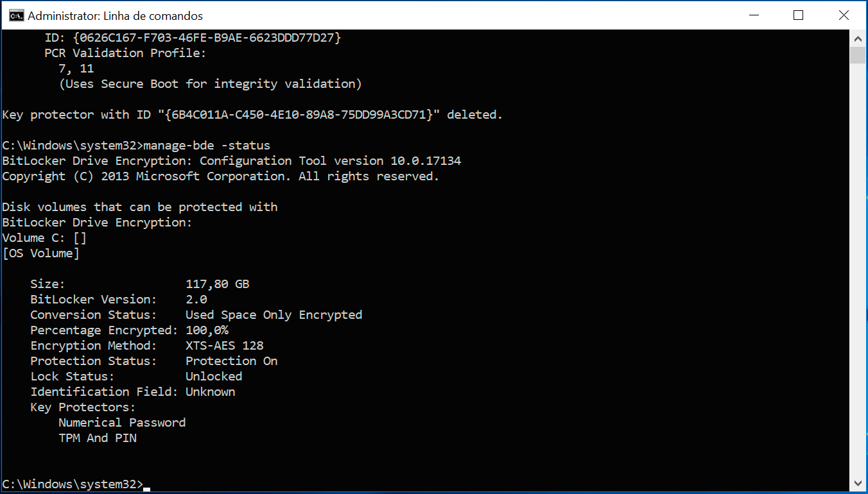This screenshot has width=868, height=494.
Task: Click the '117,80 GB' size value
Action: click(x=218, y=284)
